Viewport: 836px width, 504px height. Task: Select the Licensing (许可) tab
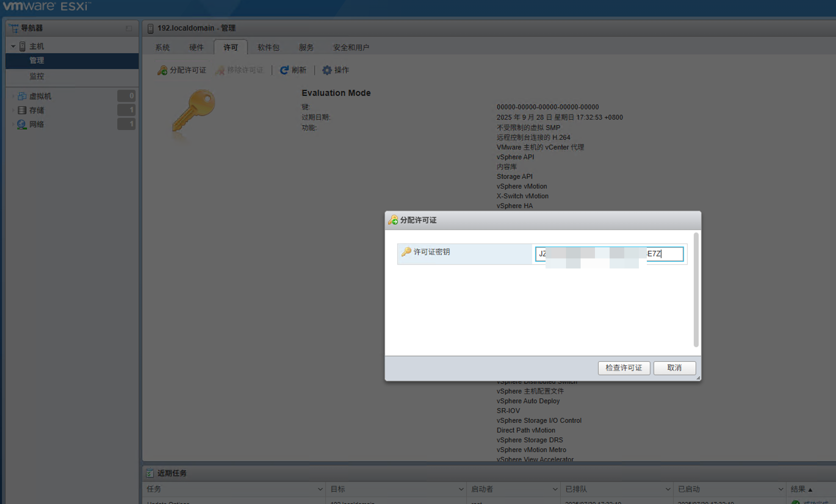[231, 48]
